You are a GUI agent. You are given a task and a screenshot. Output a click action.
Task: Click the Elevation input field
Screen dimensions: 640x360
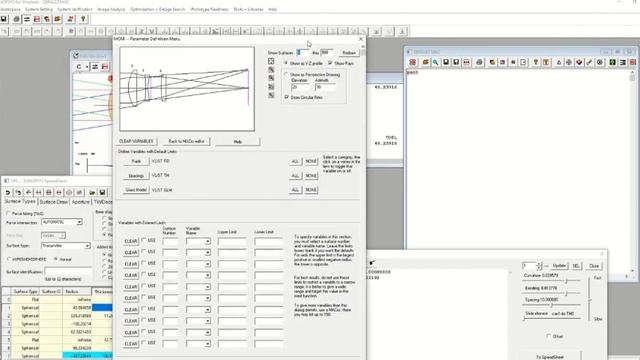[x=300, y=87]
